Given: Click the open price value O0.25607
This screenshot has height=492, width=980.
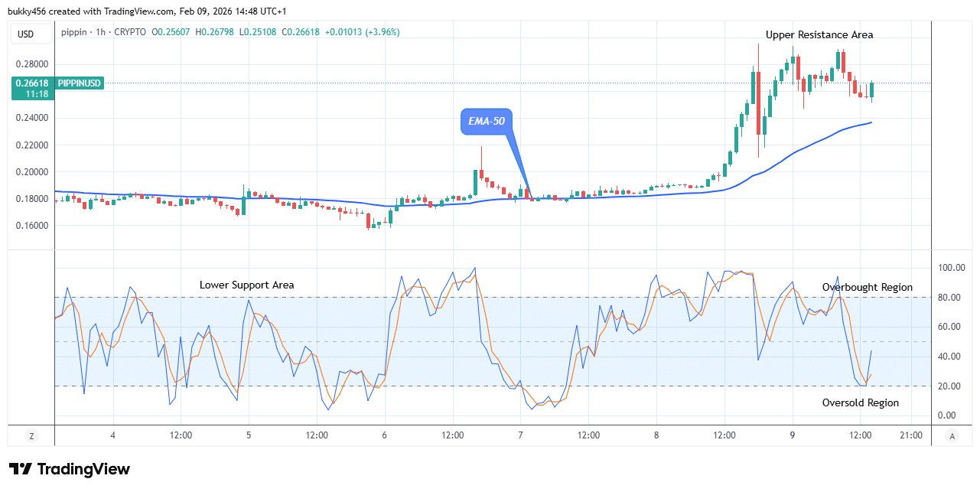Looking at the screenshot, I should (170, 32).
